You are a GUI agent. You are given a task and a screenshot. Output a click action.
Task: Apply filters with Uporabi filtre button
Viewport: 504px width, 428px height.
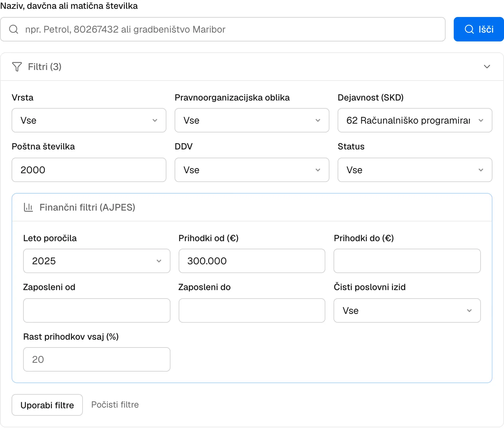(x=47, y=405)
